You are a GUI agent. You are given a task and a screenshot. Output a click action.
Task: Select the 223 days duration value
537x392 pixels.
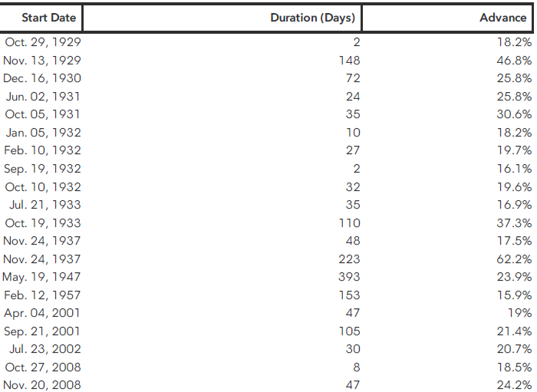coord(349,259)
